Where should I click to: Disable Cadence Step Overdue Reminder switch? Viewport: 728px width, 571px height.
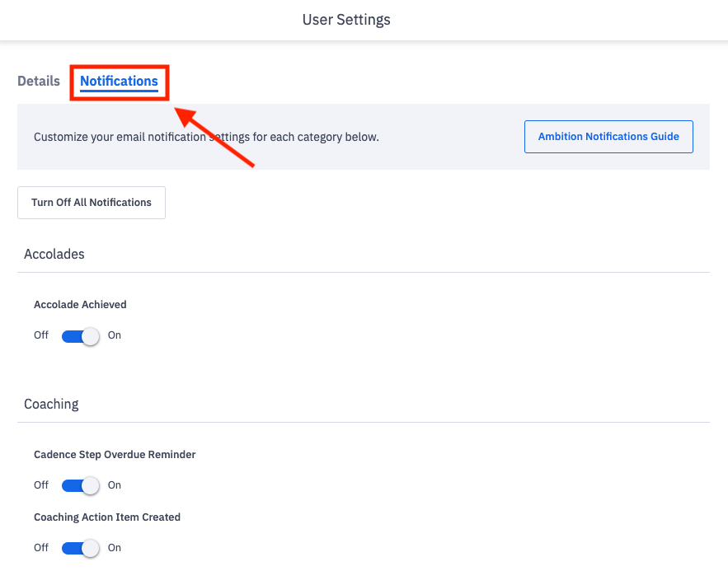pyautogui.click(x=80, y=485)
